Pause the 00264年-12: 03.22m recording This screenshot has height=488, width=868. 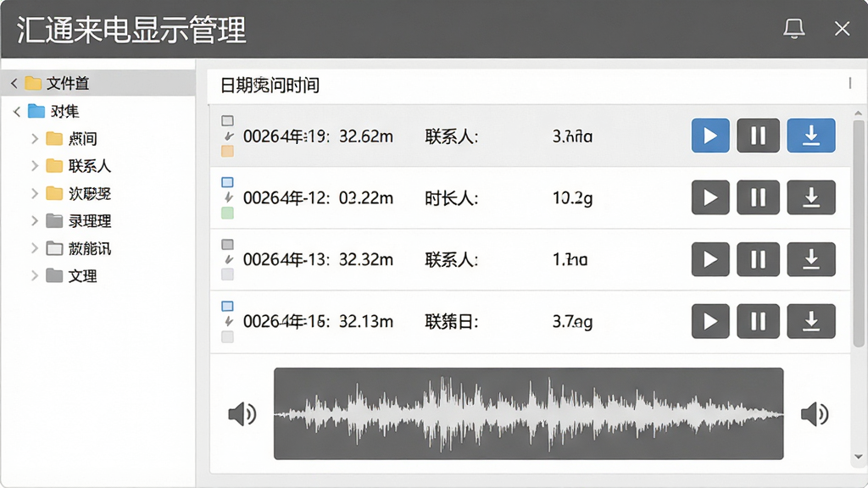point(758,197)
